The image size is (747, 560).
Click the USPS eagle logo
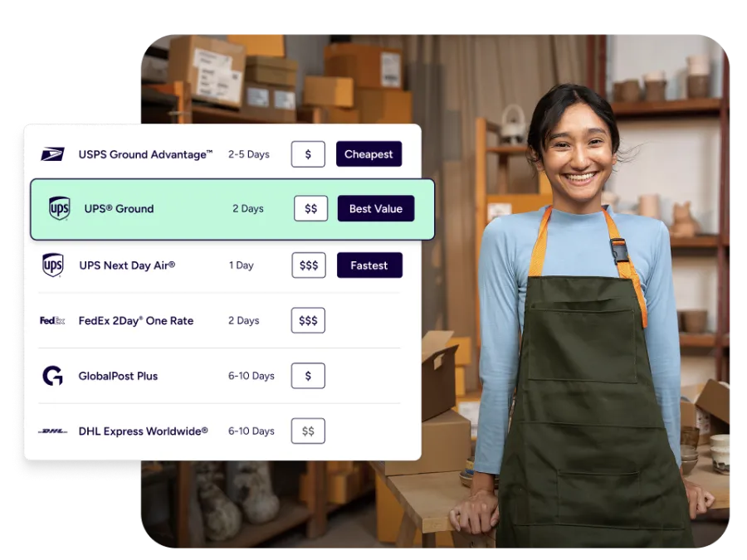pyautogui.click(x=53, y=153)
